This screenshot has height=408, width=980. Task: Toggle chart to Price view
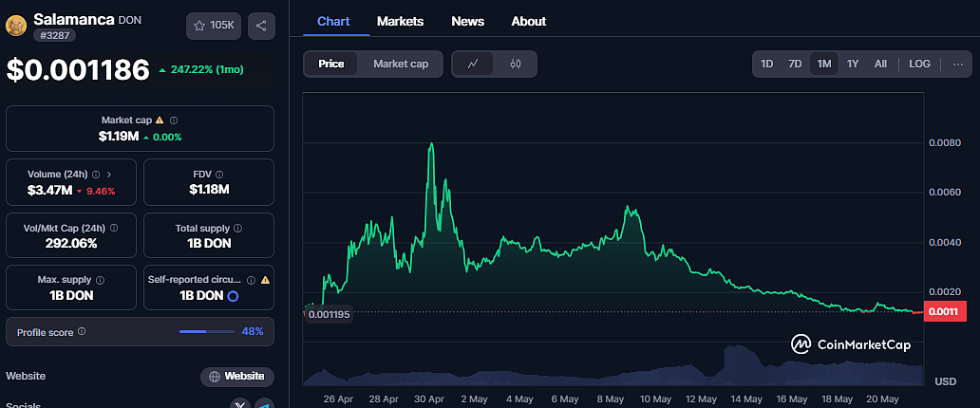coord(330,64)
